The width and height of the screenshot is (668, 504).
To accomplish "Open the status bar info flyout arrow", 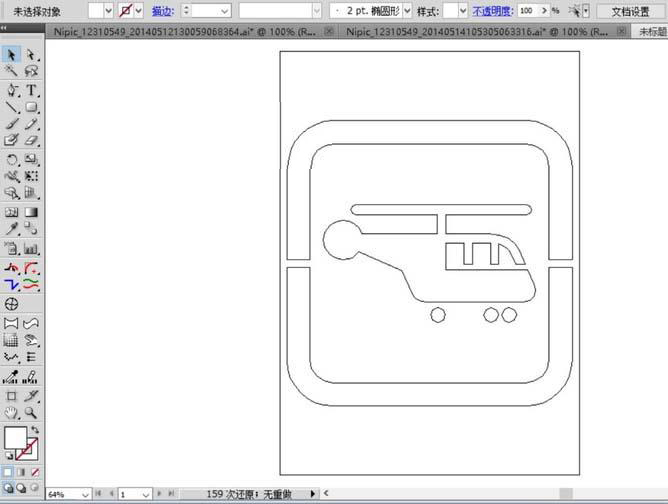I will [x=313, y=494].
